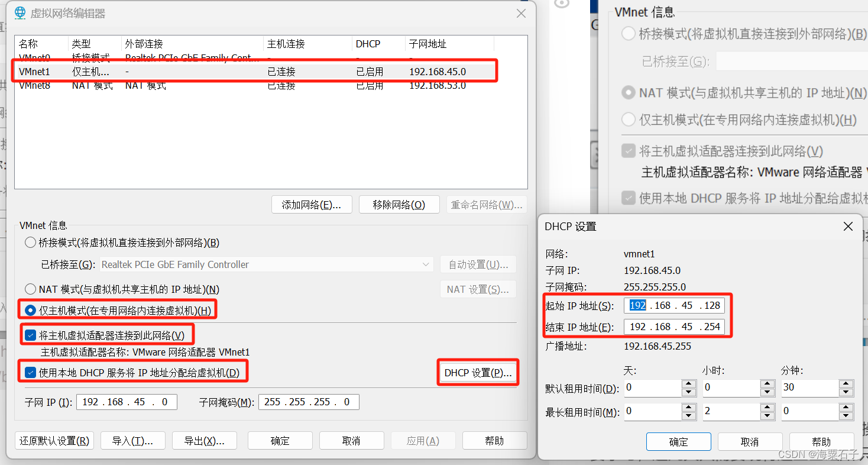The width and height of the screenshot is (868, 465).
Task: Select bridged mode radio button in editor
Action: point(30,243)
